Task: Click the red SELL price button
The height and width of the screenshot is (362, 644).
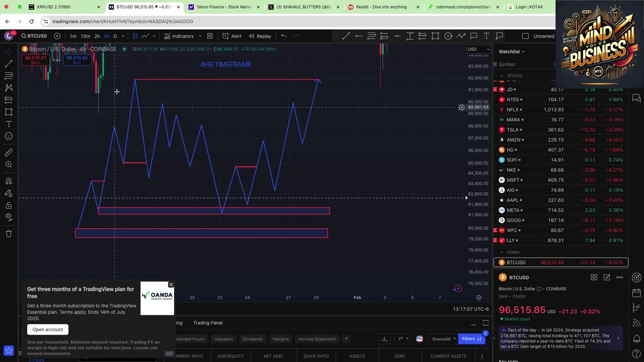Action: pyautogui.click(x=35, y=60)
